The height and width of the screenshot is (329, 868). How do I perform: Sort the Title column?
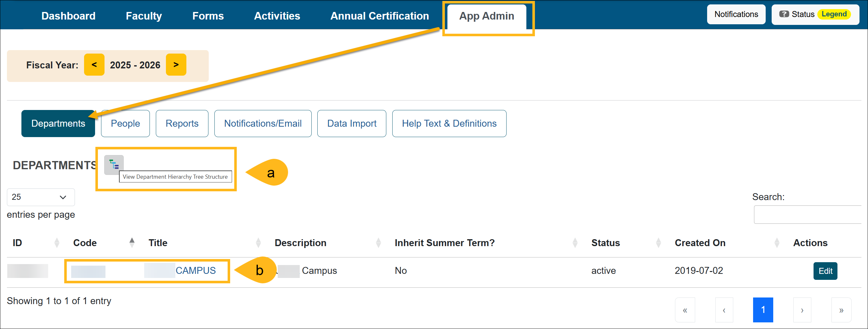coord(258,242)
